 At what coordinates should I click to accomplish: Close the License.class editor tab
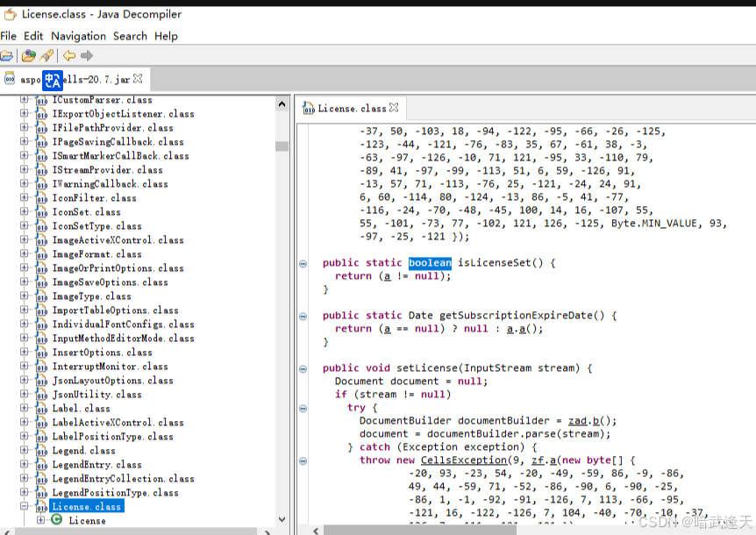tap(394, 108)
